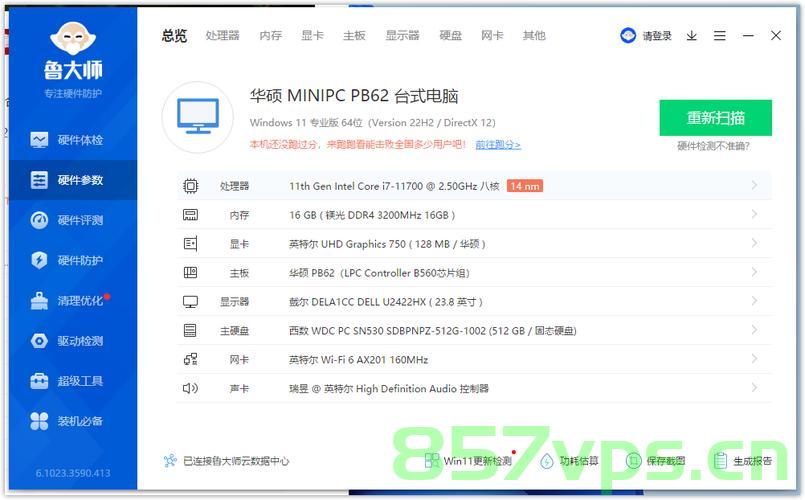Click the 前往跑分 link
Image resolution: width=805 pixels, height=500 pixels.
[x=498, y=145]
